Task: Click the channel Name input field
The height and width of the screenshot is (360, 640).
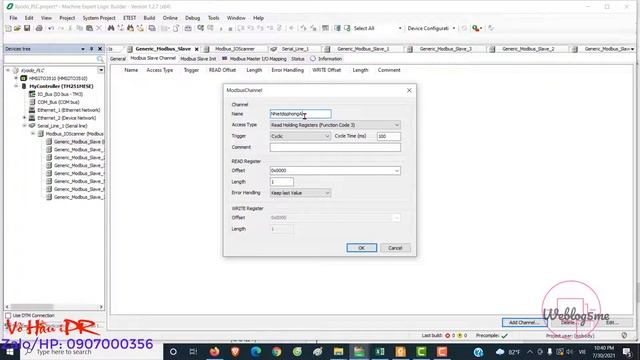Action: [x=300, y=114]
